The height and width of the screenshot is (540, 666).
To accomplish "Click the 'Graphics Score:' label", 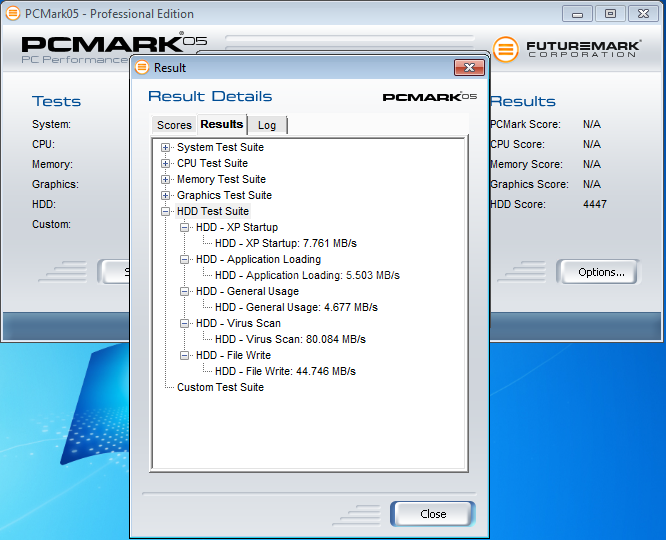I will (x=529, y=184).
